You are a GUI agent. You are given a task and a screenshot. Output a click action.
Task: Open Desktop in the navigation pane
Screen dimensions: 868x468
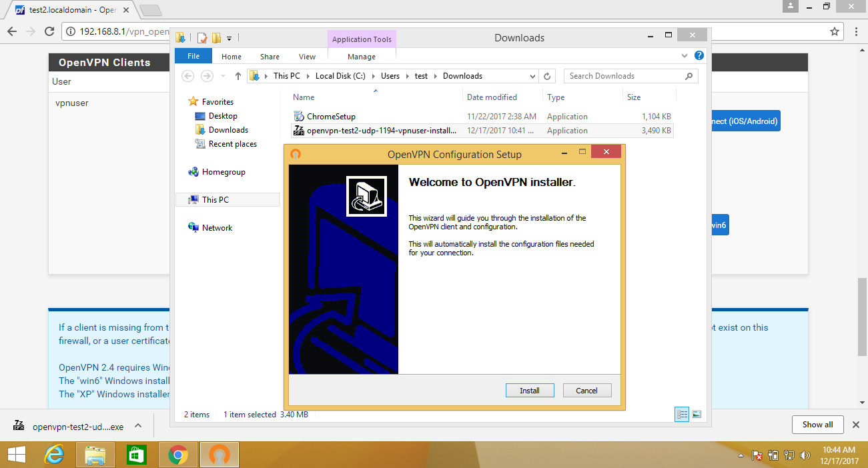[223, 116]
